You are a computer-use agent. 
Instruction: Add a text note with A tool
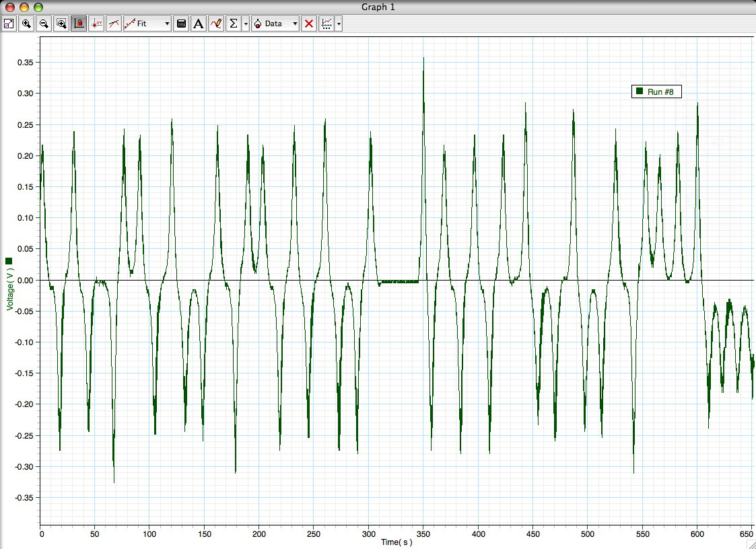coord(198,24)
